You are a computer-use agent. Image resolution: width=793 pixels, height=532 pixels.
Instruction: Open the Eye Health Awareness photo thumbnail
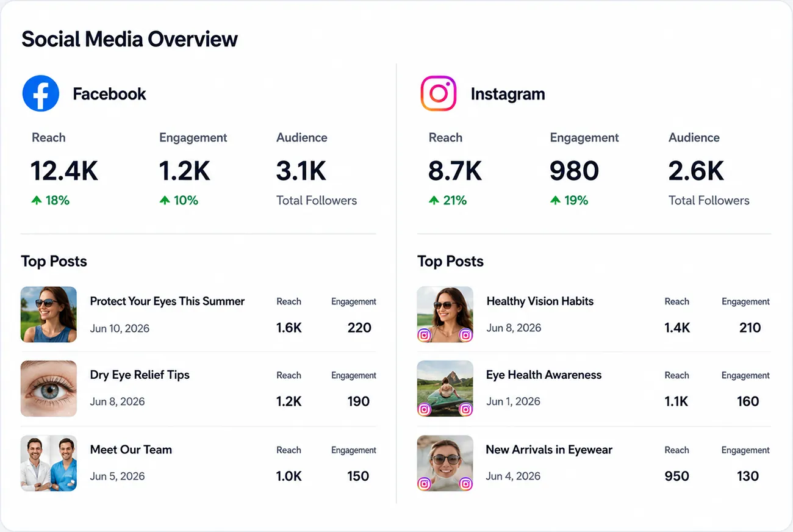(445, 389)
